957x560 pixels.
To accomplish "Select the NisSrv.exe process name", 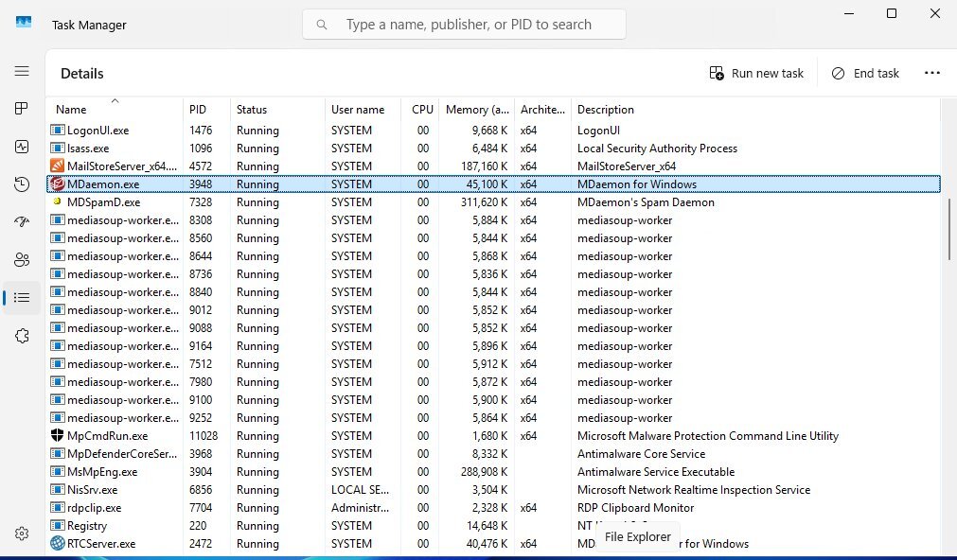I will click(92, 490).
